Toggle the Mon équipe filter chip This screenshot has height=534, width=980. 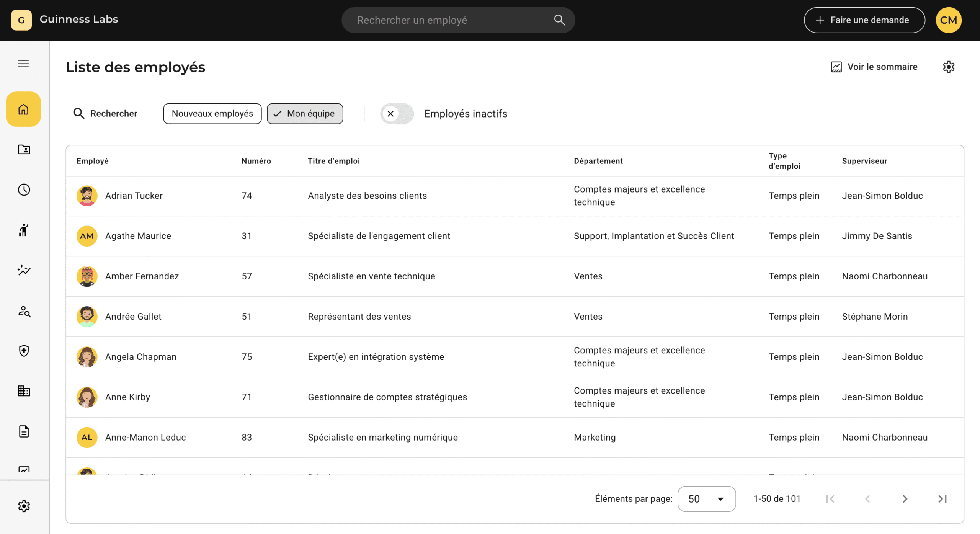pos(305,114)
